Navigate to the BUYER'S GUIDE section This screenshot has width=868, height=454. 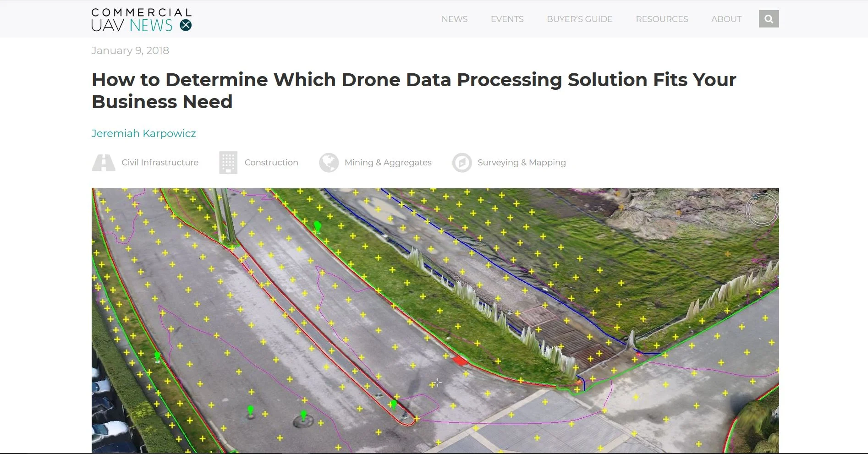[x=579, y=19]
